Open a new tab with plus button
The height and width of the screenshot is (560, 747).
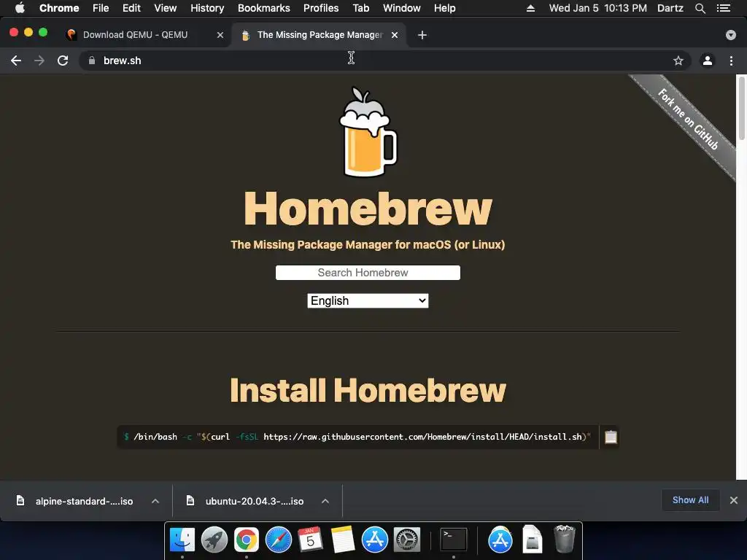(422, 35)
